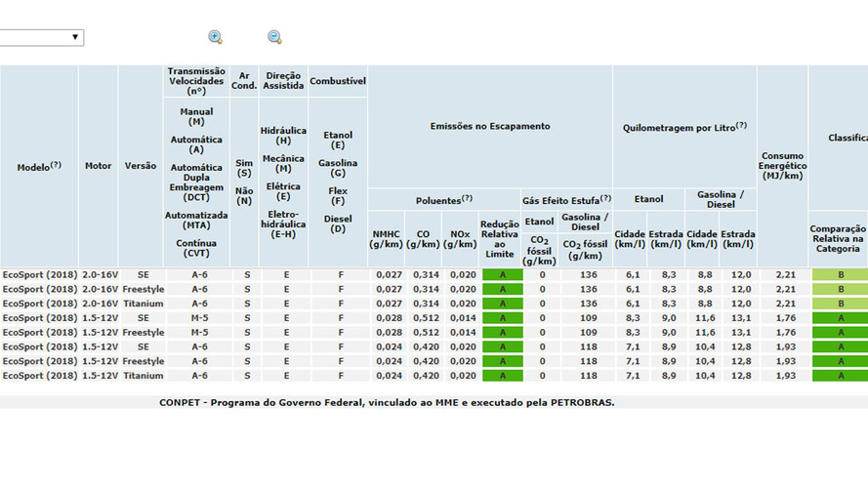Click the Combustível column header
868x488 pixels.
coord(338,81)
